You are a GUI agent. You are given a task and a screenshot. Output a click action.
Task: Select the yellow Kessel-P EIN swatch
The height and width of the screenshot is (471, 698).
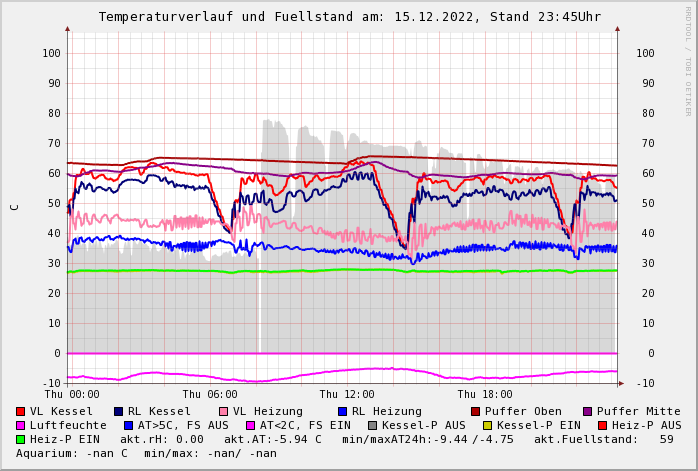click(x=487, y=426)
